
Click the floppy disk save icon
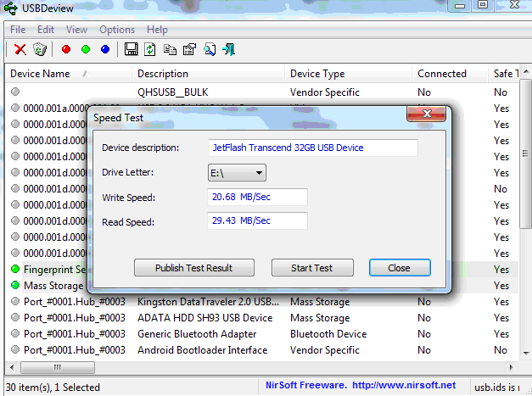131,50
